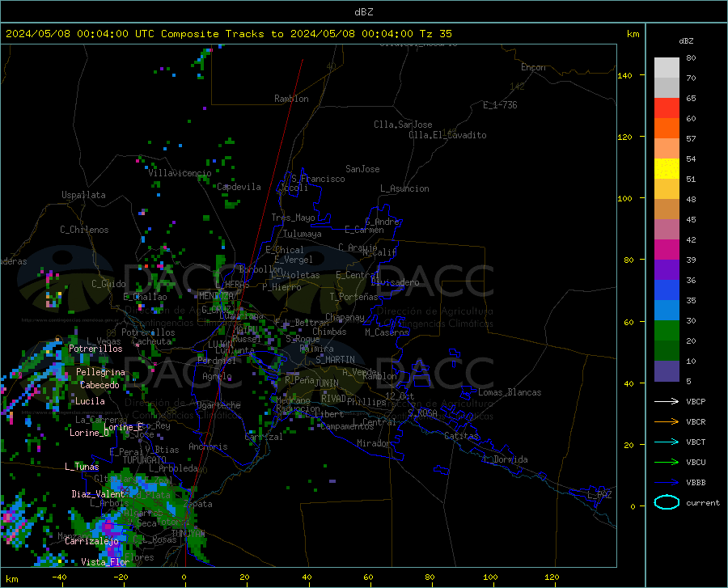Click the Capdevila location label
Image resolution: width=728 pixels, height=588 pixels.
(x=239, y=187)
